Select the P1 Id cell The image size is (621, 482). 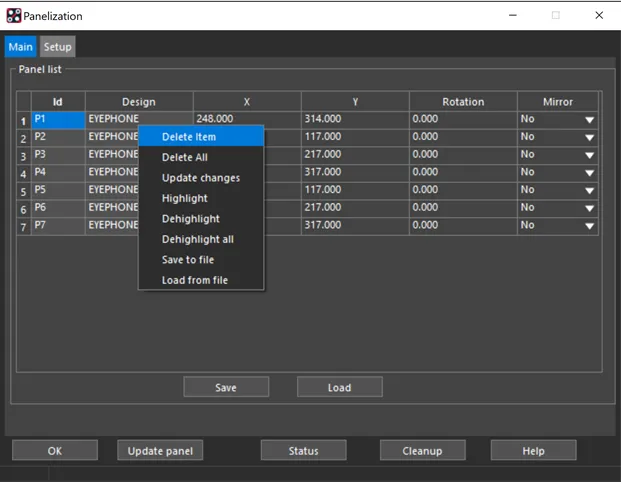pyautogui.click(x=58, y=120)
